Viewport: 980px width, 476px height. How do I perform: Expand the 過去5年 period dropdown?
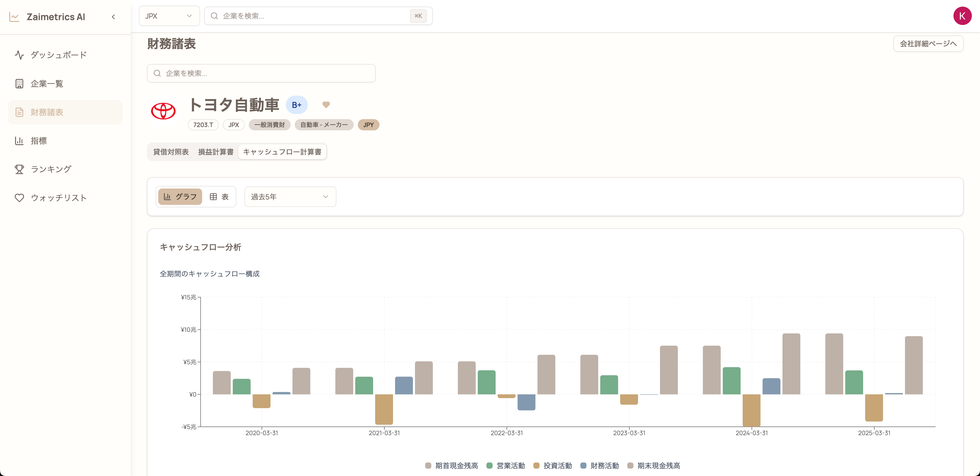(x=290, y=197)
